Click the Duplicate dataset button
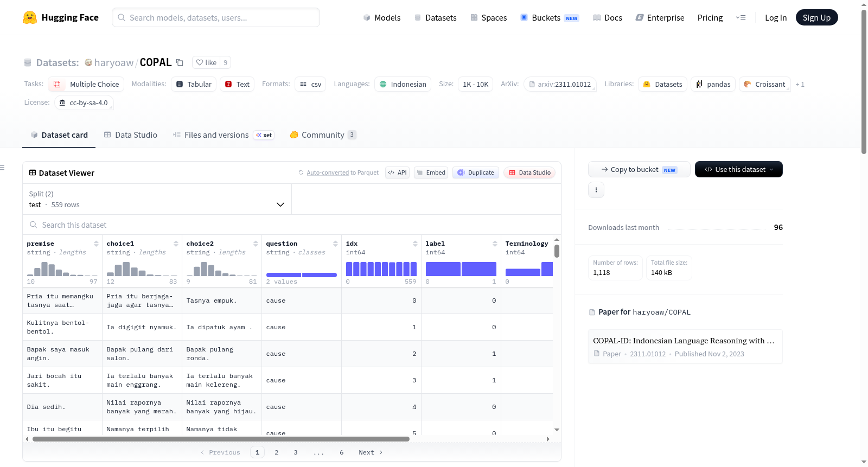868x467 pixels. tap(476, 172)
